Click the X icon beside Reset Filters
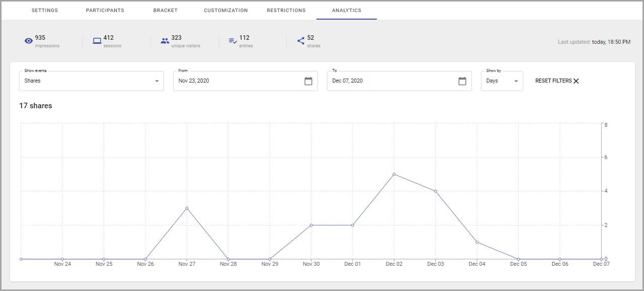Image resolution: width=644 pixels, height=291 pixels. pos(576,81)
